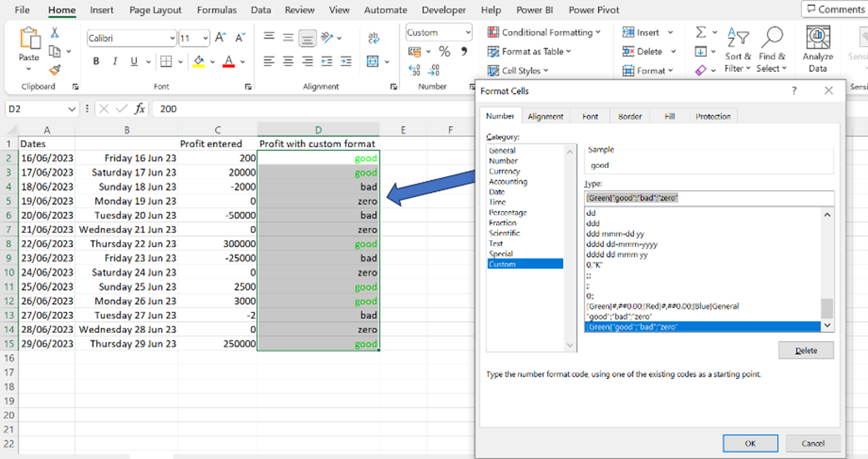Switch to the Alignment tab in Format Cells
This screenshot has height=459, width=868.
point(546,116)
